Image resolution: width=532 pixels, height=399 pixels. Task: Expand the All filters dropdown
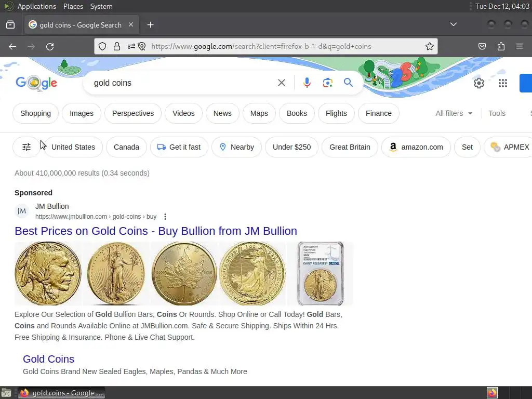coord(454,113)
